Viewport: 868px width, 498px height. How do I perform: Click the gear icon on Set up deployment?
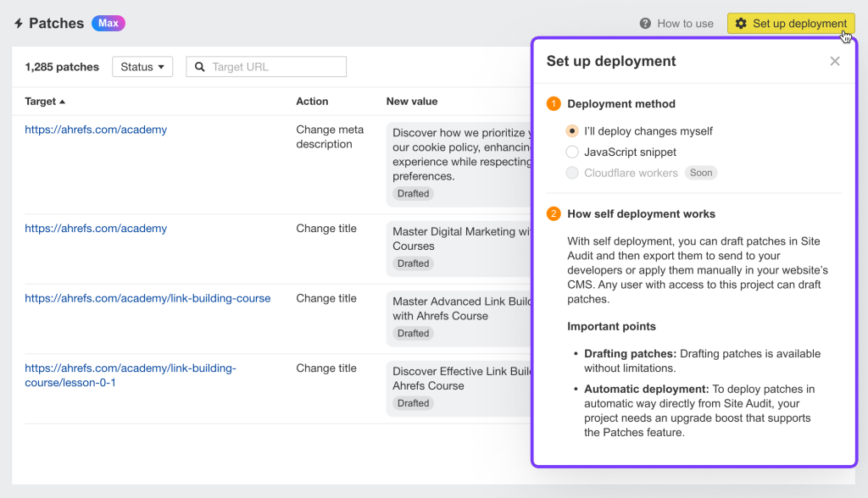click(x=742, y=23)
